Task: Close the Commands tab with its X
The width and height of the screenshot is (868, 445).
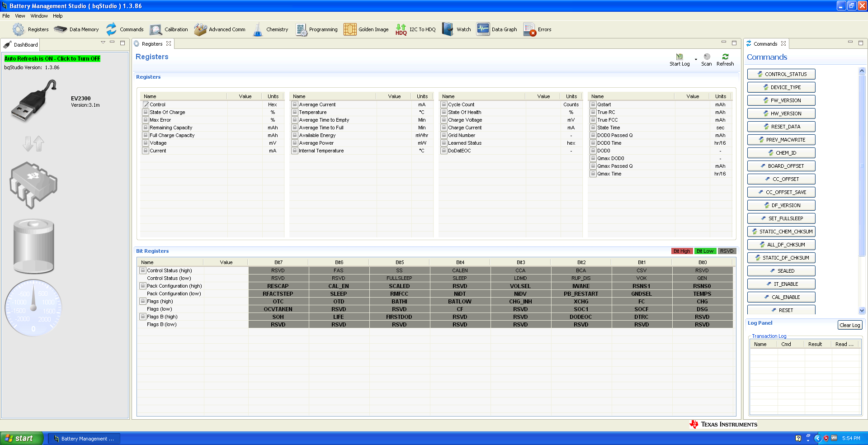Action: point(783,44)
